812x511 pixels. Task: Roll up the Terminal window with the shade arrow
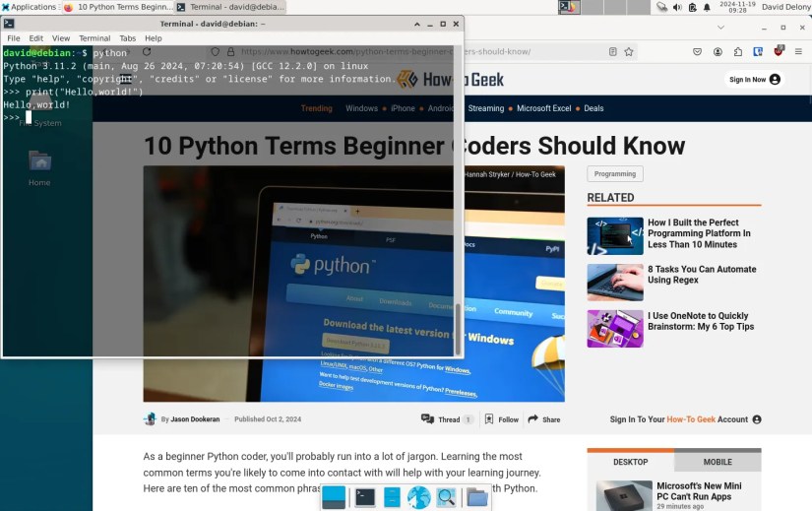tap(417, 24)
